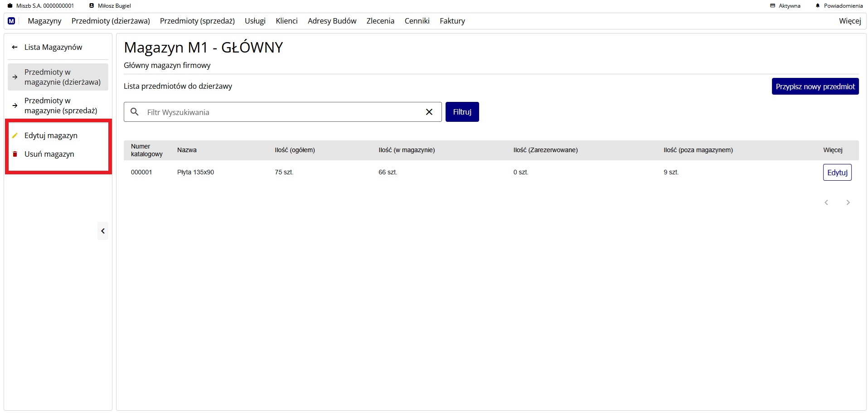Click the yellow pencil Edytuj magazyn icon
This screenshot has width=868, height=413.
(x=15, y=135)
